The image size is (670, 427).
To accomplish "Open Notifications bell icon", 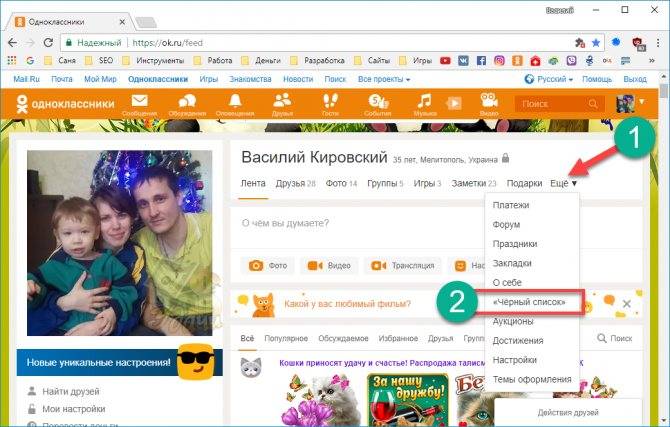I will pos(235,102).
